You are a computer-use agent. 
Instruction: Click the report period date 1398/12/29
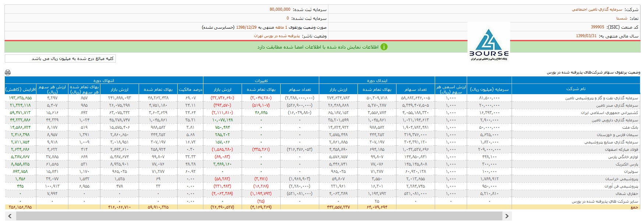(x=246, y=27)
